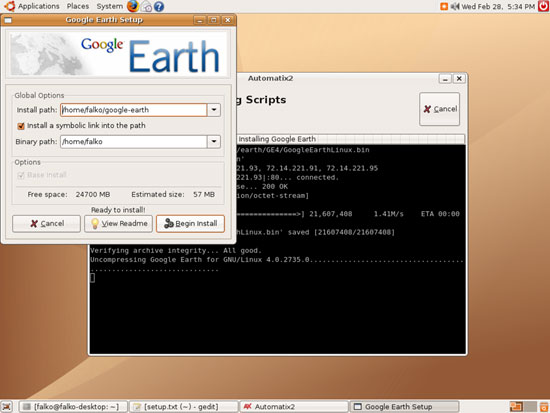Uncheck Install a symbolic link checkbox

click(21, 126)
